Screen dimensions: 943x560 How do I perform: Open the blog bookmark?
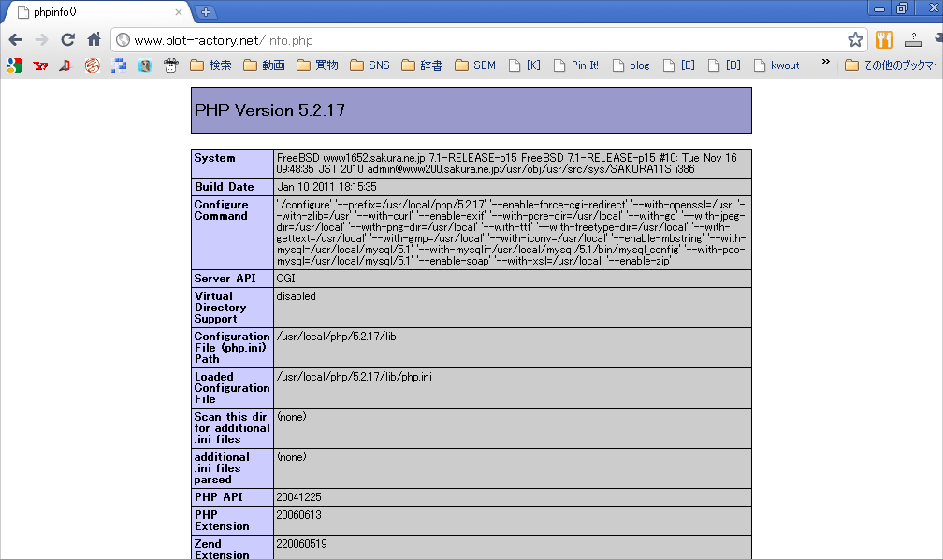tap(631, 65)
